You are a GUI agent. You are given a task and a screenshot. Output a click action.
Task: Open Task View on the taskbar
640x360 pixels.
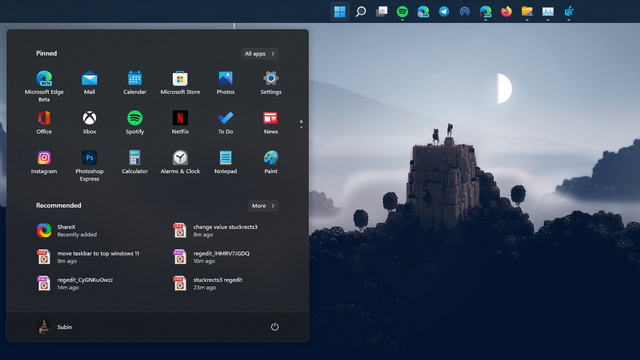pyautogui.click(x=382, y=11)
